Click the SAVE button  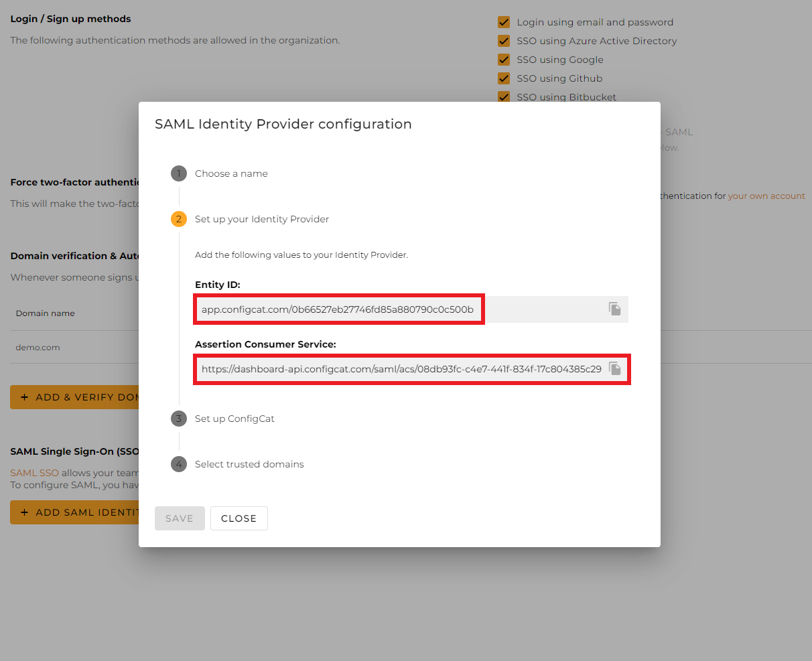(x=180, y=518)
